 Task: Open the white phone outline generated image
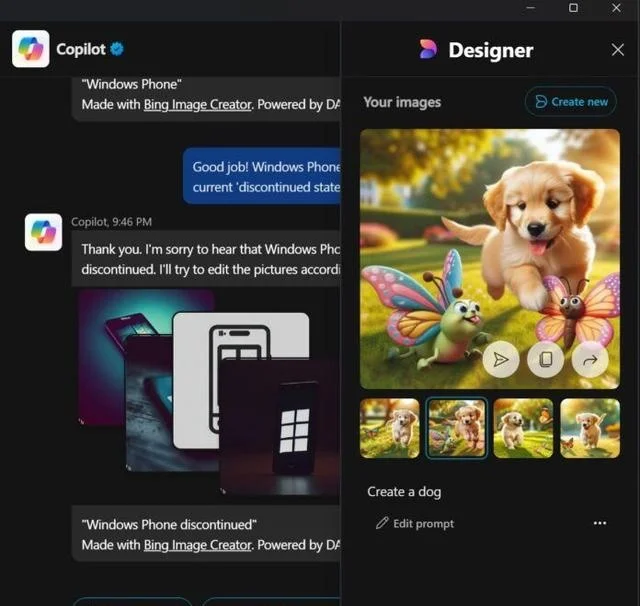196,380
